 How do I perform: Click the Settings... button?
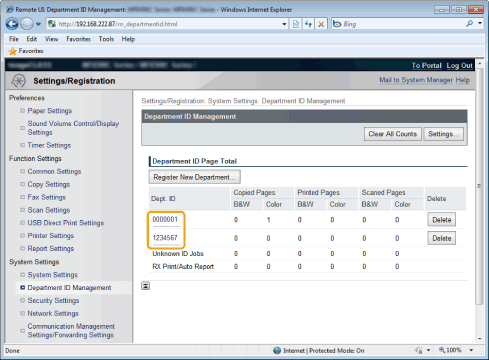tap(443, 134)
